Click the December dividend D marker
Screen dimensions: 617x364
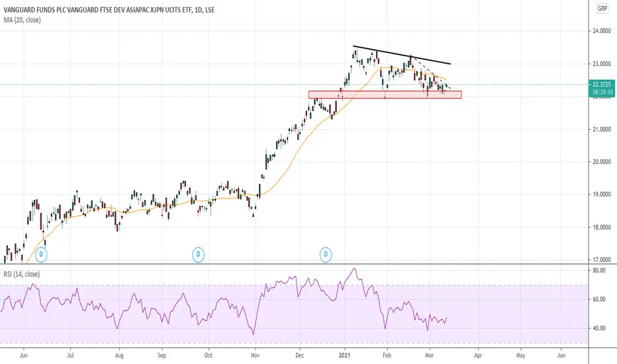[x=326, y=255]
